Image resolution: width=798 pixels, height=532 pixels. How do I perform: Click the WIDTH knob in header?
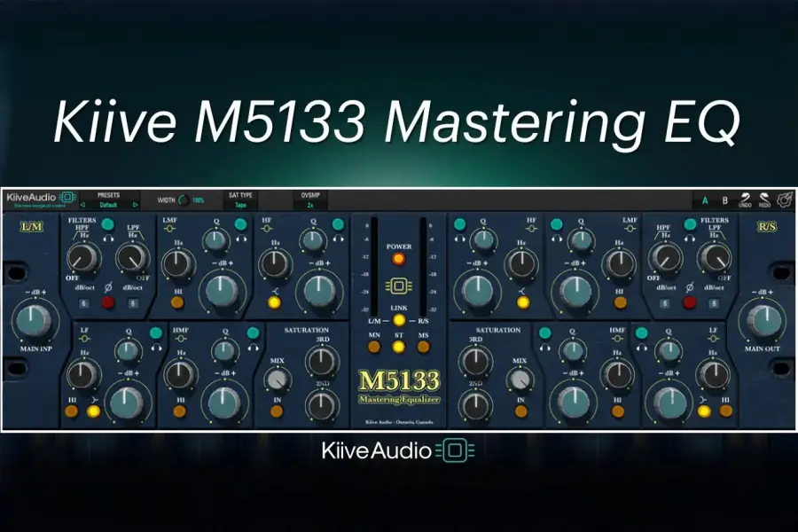[184, 200]
